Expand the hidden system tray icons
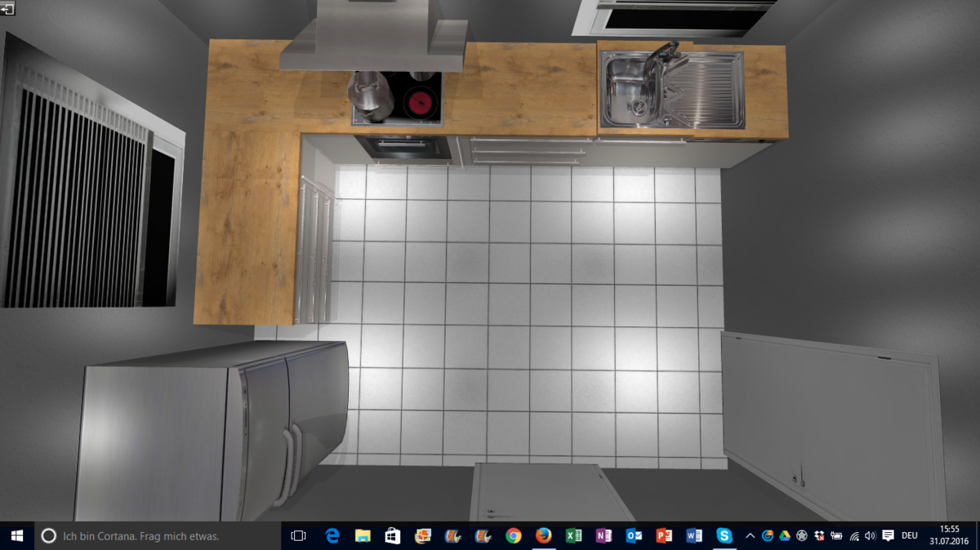The image size is (980, 550). (x=751, y=536)
